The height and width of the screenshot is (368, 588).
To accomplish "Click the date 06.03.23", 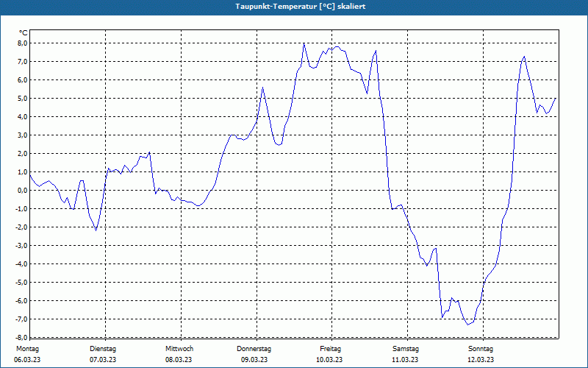I will click(27, 360).
